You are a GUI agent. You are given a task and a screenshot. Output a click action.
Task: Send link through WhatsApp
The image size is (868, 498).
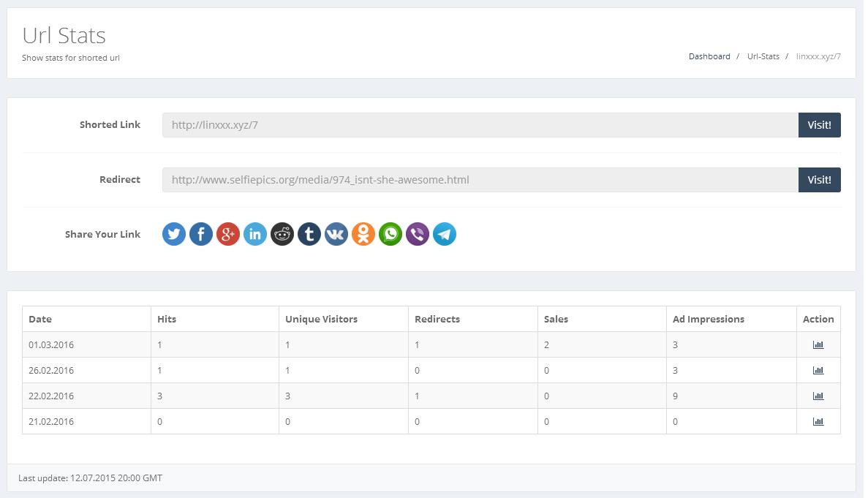[x=390, y=234]
